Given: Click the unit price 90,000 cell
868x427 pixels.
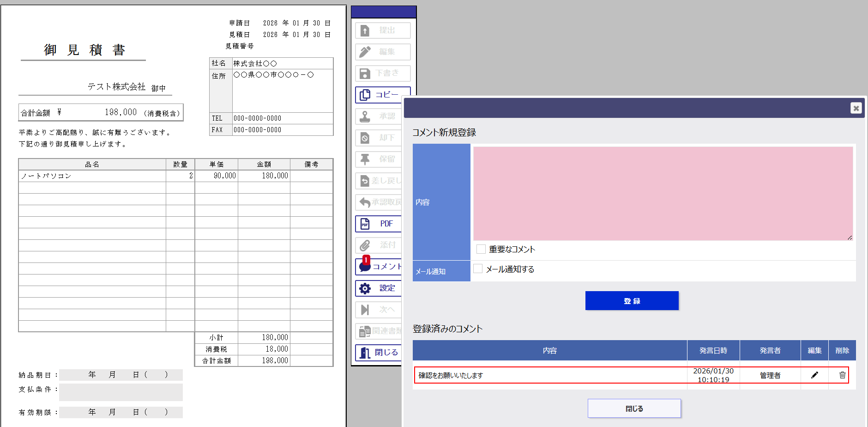Looking at the screenshot, I should (x=217, y=176).
